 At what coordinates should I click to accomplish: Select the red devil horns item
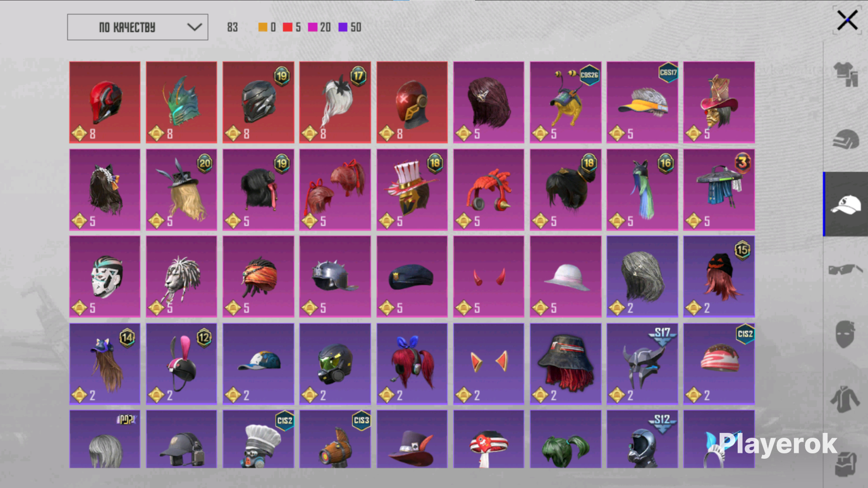coord(488,277)
